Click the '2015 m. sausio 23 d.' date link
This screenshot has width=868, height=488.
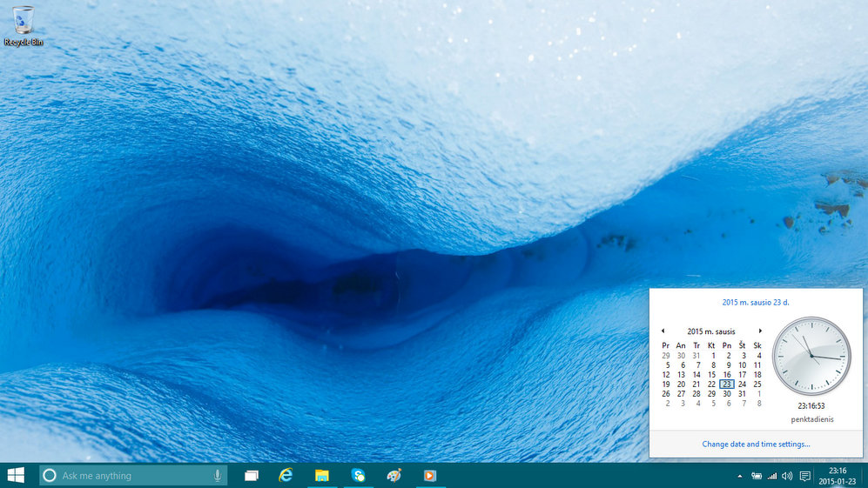point(756,302)
